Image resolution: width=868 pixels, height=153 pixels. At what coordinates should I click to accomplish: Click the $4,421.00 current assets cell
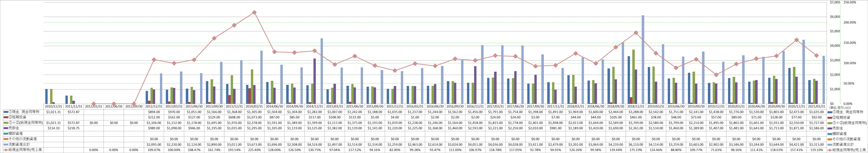pyautogui.click(x=796, y=144)
